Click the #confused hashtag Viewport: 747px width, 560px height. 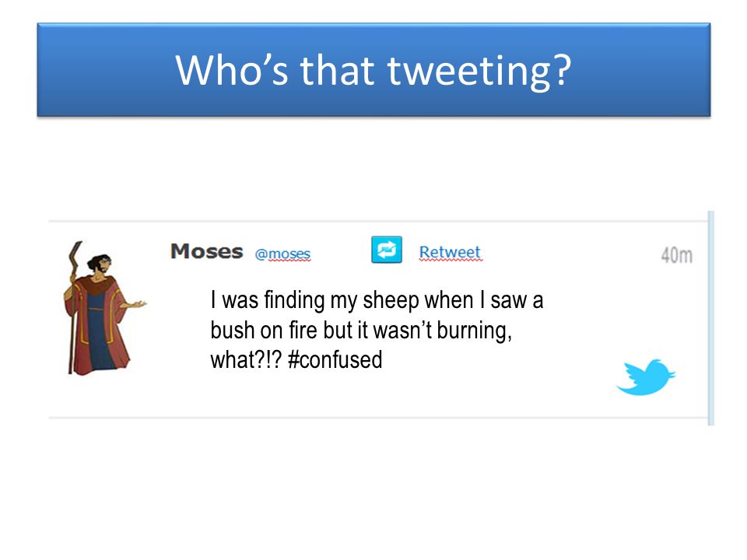point(335,359)
